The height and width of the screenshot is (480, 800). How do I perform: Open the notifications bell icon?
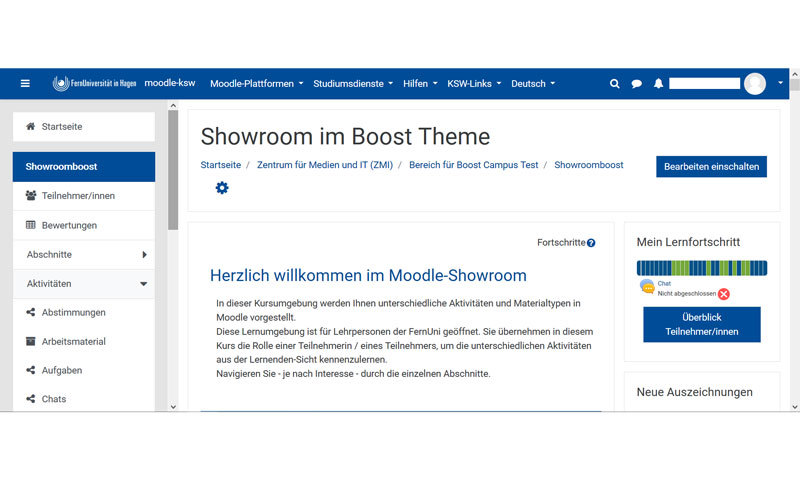pos(658,84)
